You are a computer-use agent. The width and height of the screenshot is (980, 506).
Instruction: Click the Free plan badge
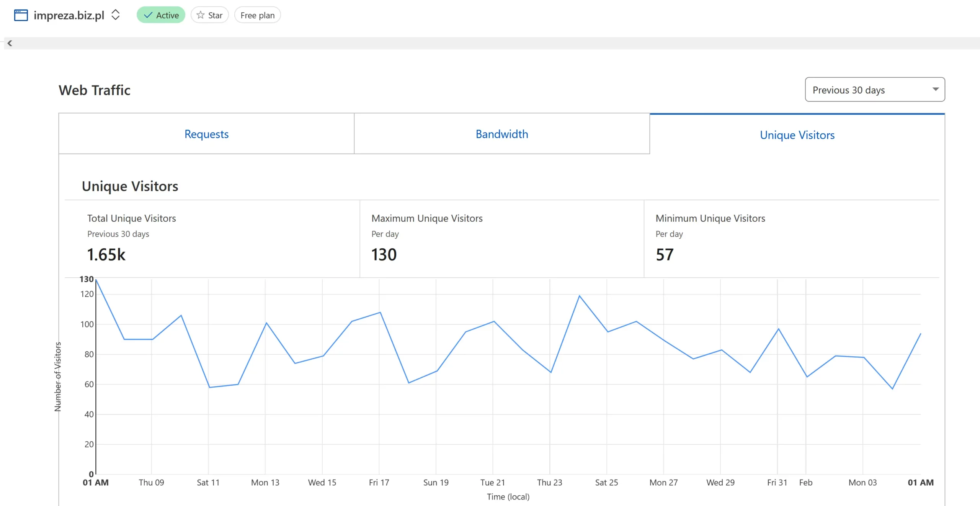pos(257,15)
